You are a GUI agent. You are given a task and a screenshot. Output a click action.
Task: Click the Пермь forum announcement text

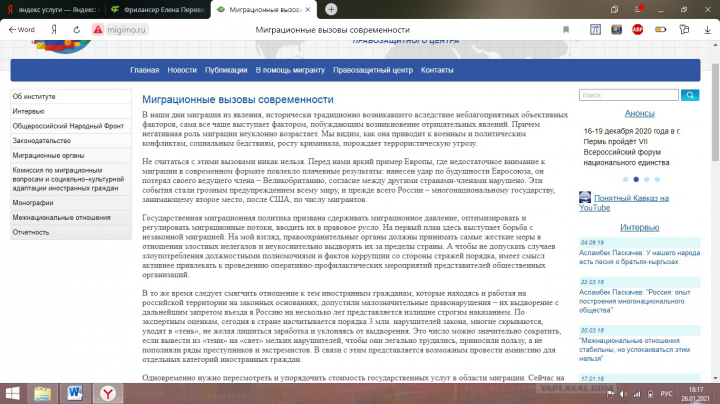tap(631, 147)
